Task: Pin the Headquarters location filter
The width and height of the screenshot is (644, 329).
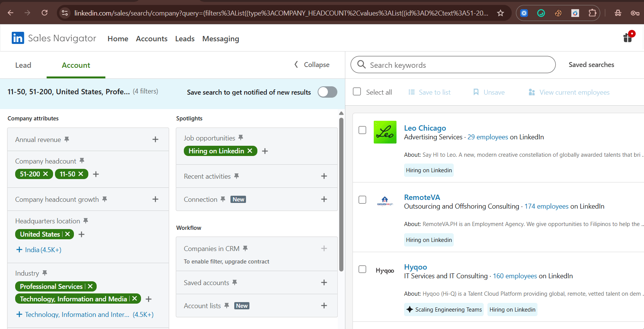Action: [86, 221]
